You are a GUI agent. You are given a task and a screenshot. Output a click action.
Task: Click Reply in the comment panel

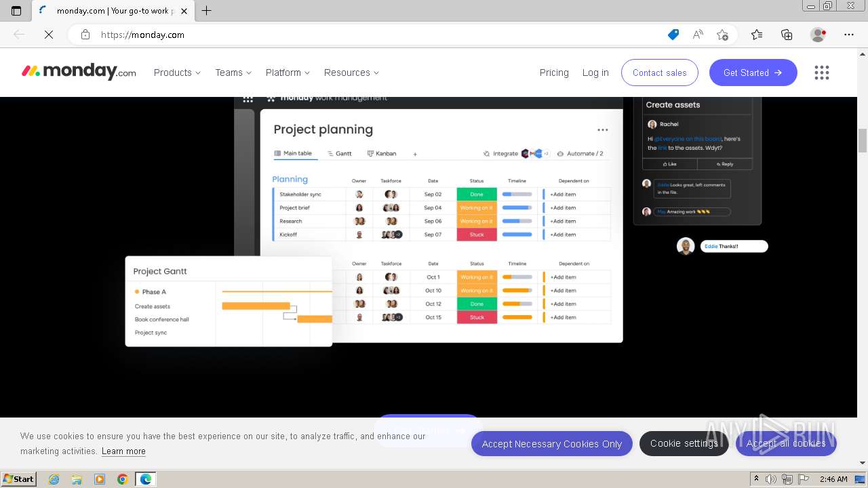725,164
